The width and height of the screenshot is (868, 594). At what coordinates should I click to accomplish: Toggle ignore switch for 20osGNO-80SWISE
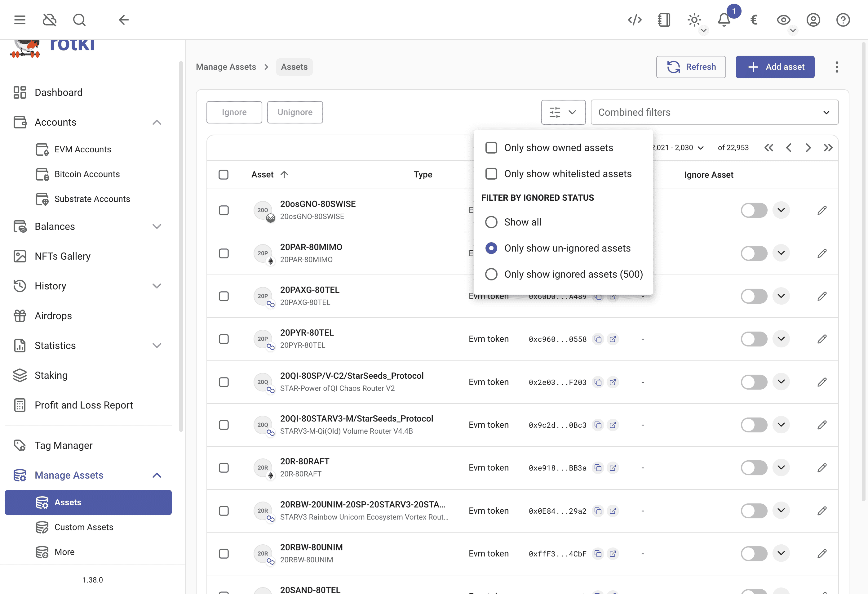tap(754, 210)
